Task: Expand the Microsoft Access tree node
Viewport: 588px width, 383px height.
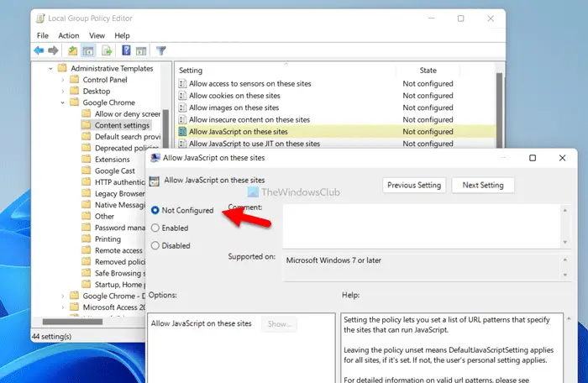Action: [63, 307]
